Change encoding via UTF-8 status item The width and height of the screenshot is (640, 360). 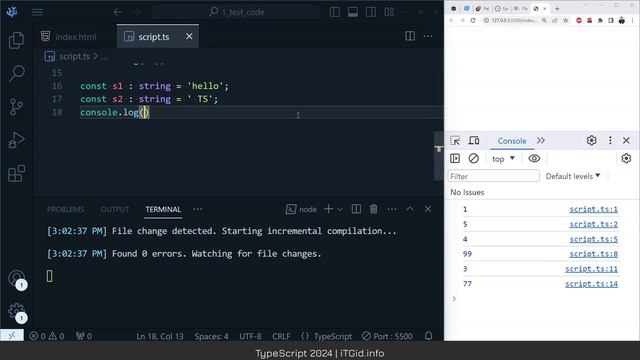pos(250,336)
